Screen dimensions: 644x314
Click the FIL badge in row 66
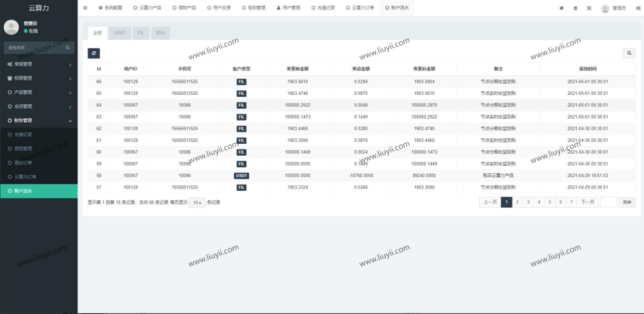(241, 82)
